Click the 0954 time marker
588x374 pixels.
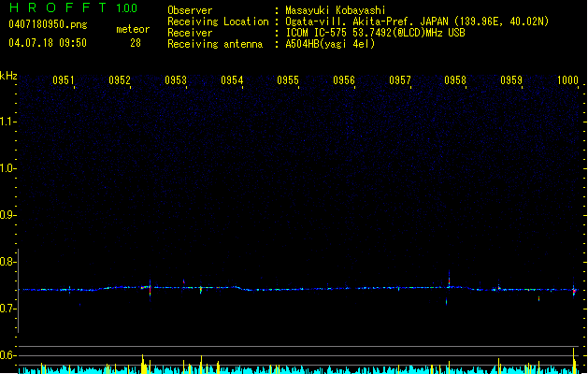click(x=232, y=80)
